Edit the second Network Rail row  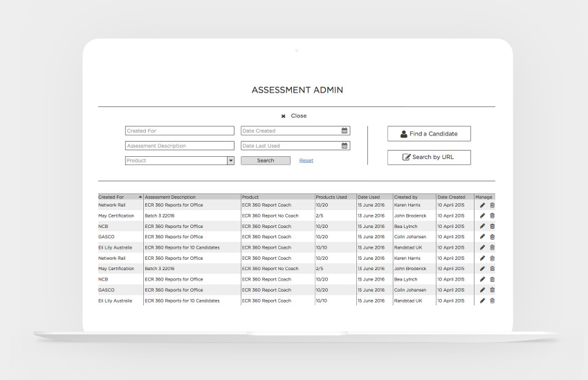482,258
